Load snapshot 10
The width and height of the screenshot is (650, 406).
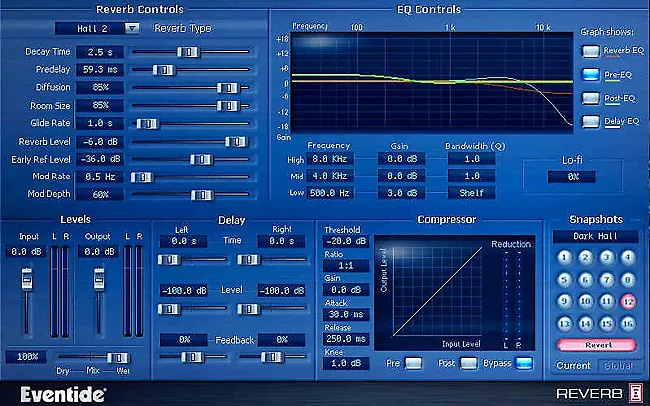coord(585,301)
